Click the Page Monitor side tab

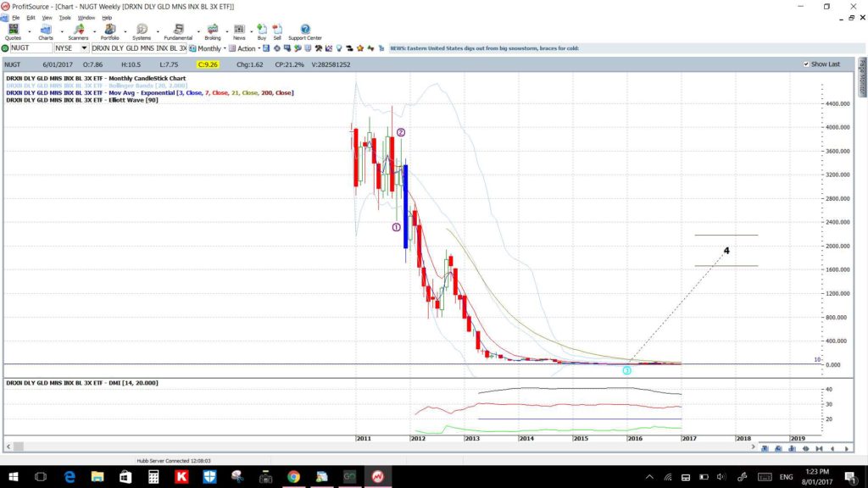point(862,77)
